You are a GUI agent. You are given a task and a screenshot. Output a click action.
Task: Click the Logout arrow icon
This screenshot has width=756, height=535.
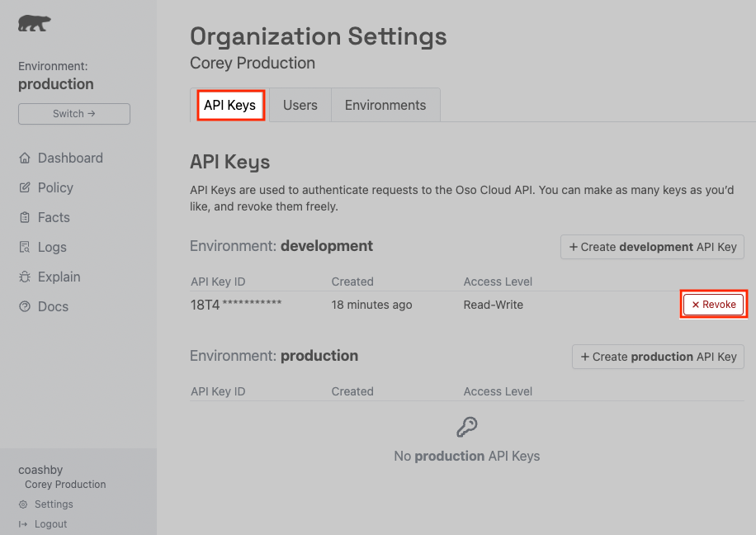[x=23, y=524]
